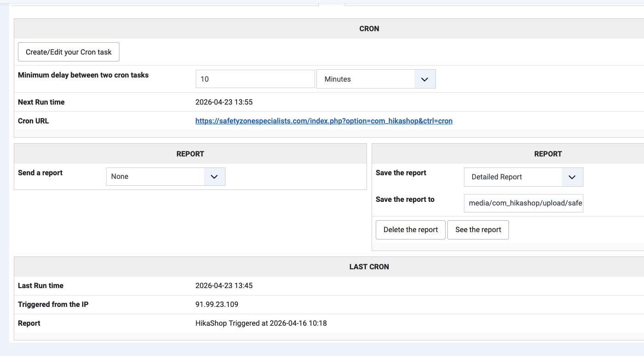
Task: Click the HikaShop Triggered report text
Action: (261, 323)
